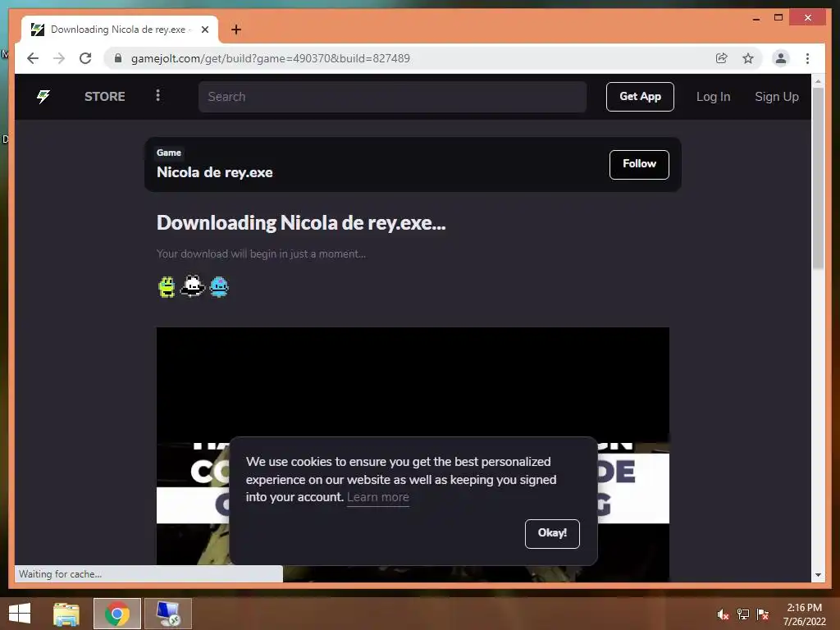Click the gamejolt.com address bar URL
Image resolution: width=840 pixels, height=630 pixels.
click(271, 58)
